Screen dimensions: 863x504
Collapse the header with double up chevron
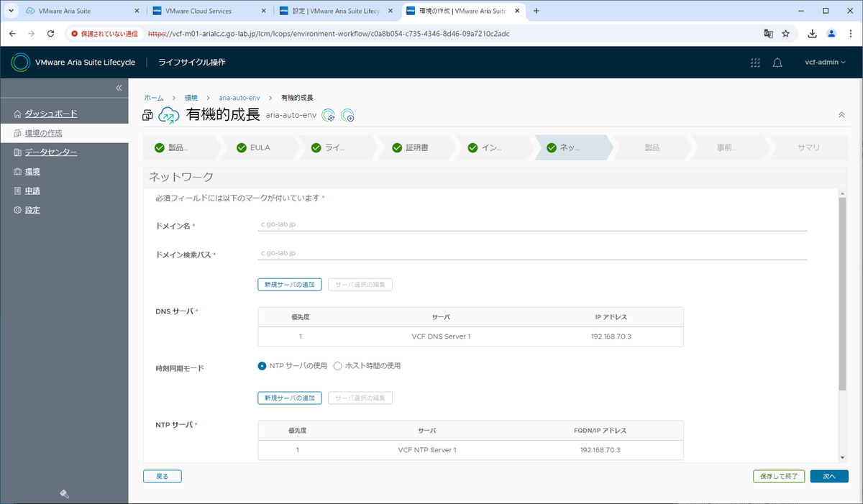[841, 115]
